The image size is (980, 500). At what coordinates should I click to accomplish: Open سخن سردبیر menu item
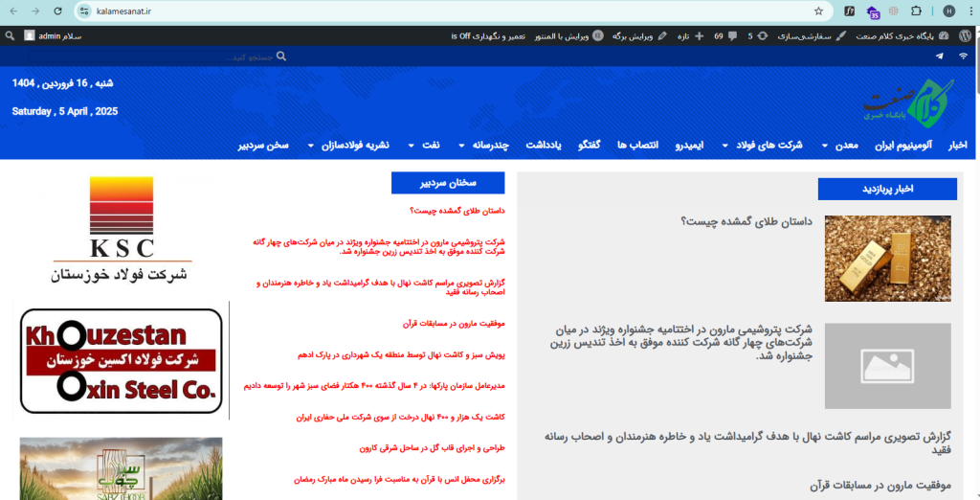click(x=263, y=146)
